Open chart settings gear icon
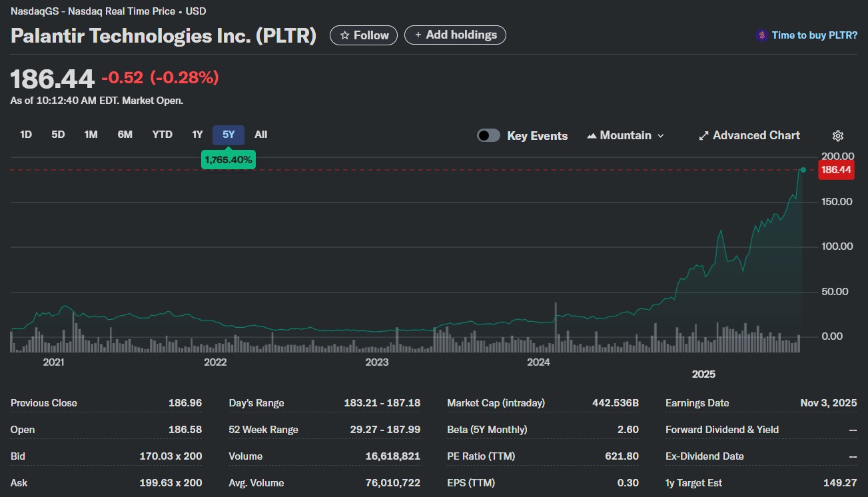 pos(838,136)
